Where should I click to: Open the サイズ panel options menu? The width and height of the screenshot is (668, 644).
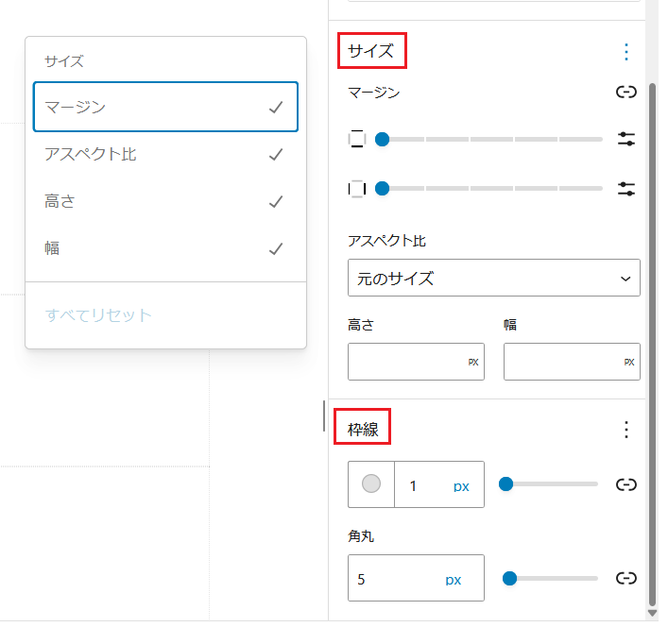pyautogui.click(x=625, y=52)
